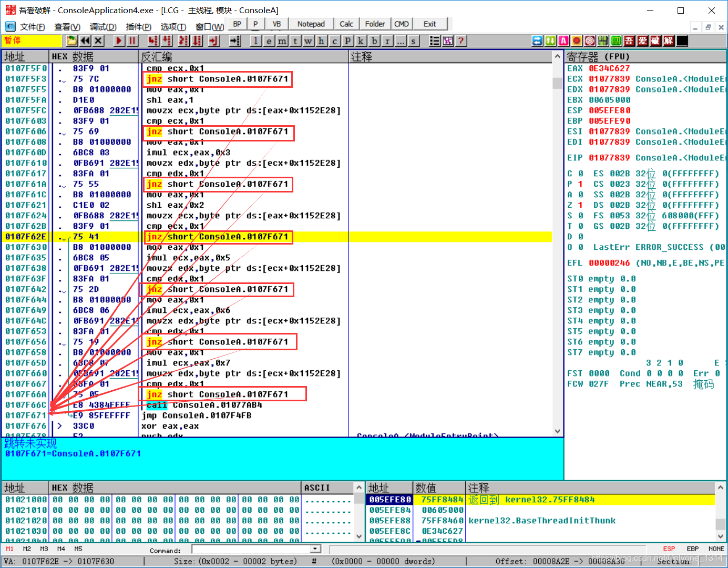This screenshot has height=568, width=728.
Task: Click the Appearance options grid icon
Action: (448, 40)
